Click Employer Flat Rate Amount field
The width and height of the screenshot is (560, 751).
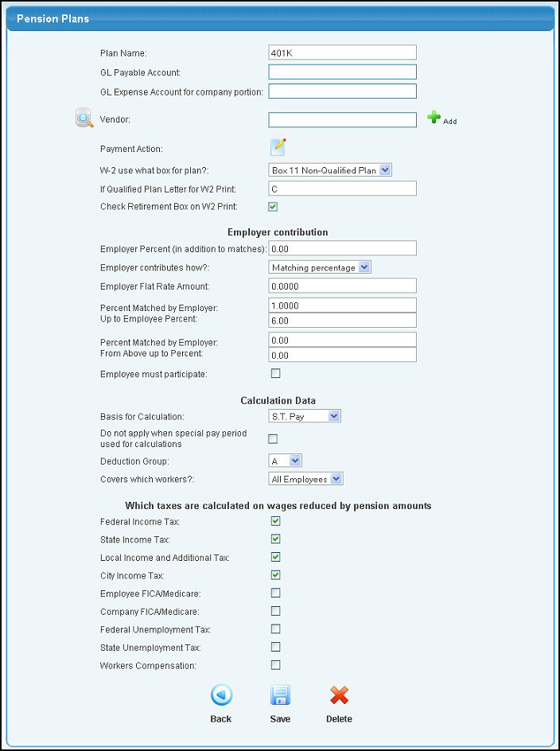[343, 286]
